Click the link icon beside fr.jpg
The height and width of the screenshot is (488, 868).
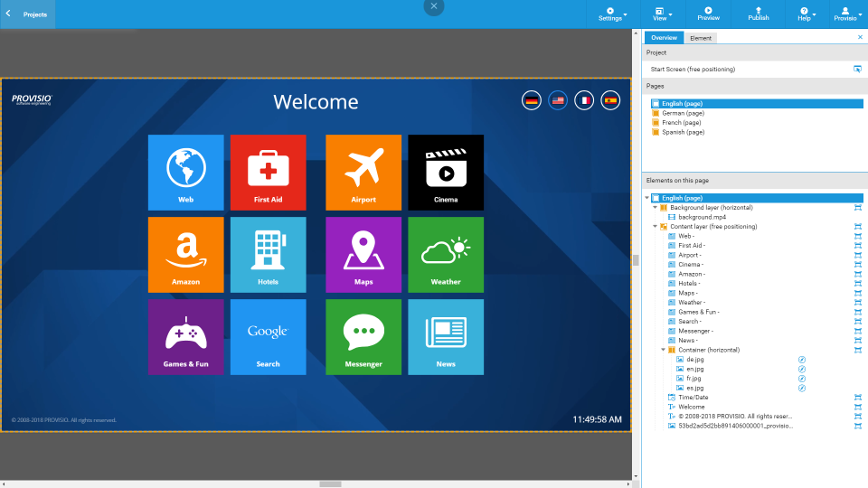(x=802, y=379)
